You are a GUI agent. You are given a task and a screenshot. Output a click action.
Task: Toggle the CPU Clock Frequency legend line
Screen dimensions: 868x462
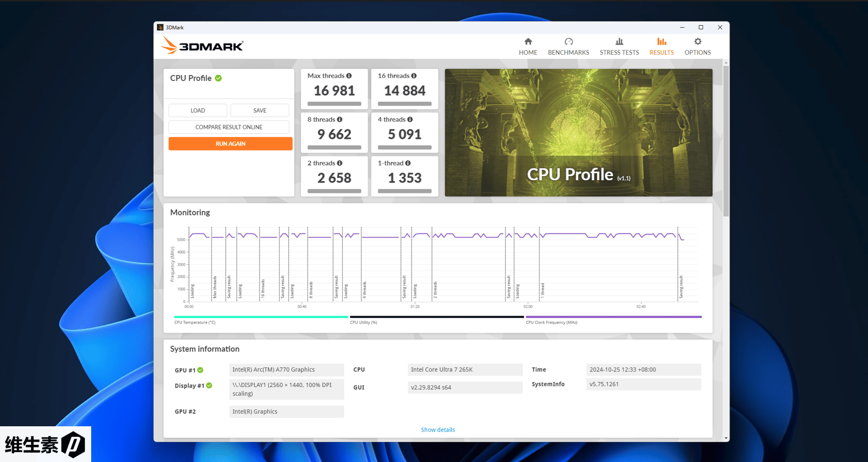(x=613, y=317)
